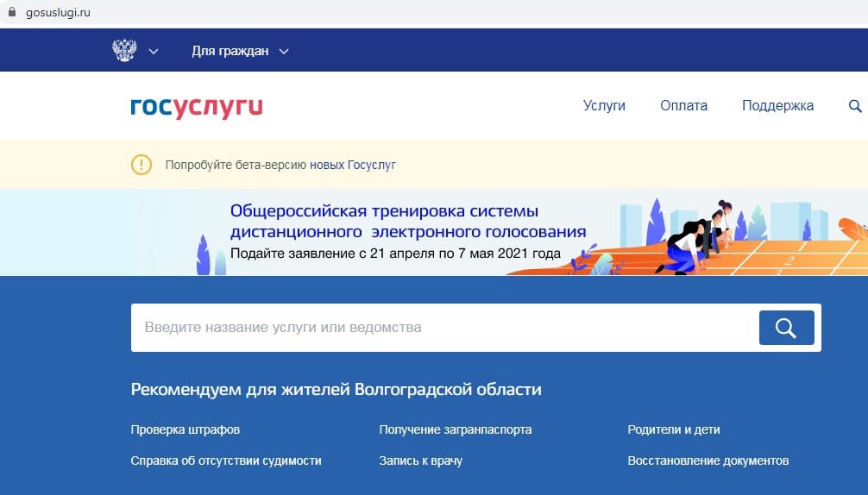Open the electronic voting training banner
This screenshot has width=868, height=495.
[434, 232]
